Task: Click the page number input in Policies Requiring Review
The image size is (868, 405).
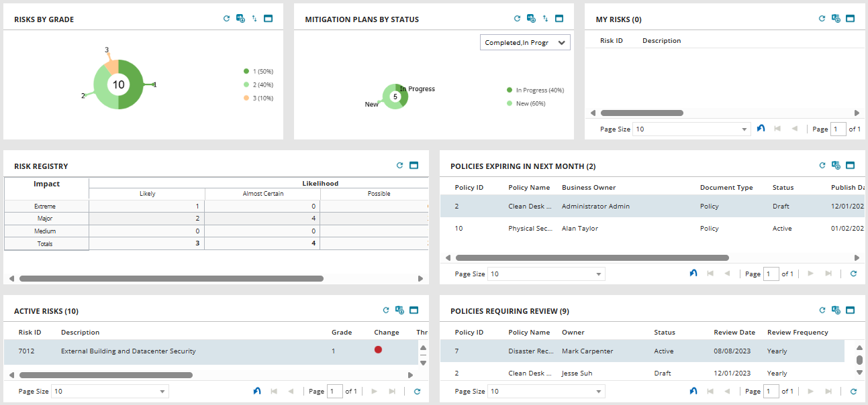Action: [771, 391]
